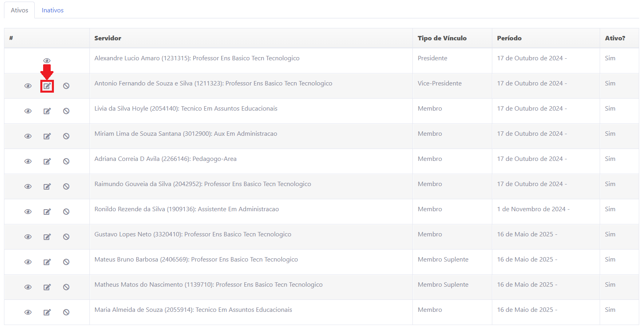View Gustavo Lopes Neto details

click(28, 237)
